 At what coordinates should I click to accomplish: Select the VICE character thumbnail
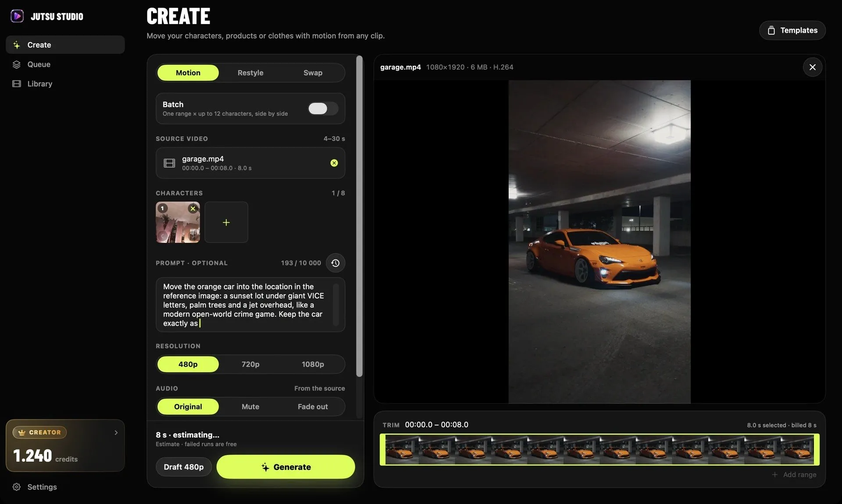click(x=178, y=222)
